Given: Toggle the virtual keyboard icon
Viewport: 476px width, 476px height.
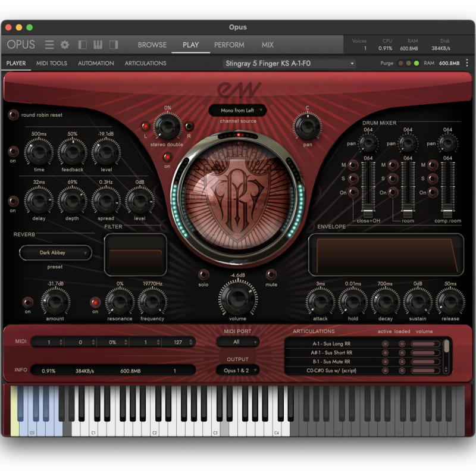Looking at the screenshot, I should 98,45.
